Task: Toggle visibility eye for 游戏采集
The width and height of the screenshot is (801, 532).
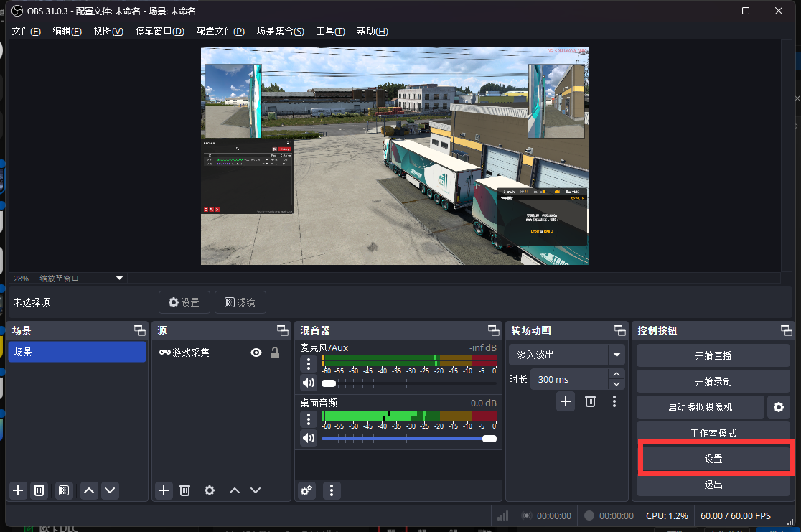Action: [x=256, y=353]
